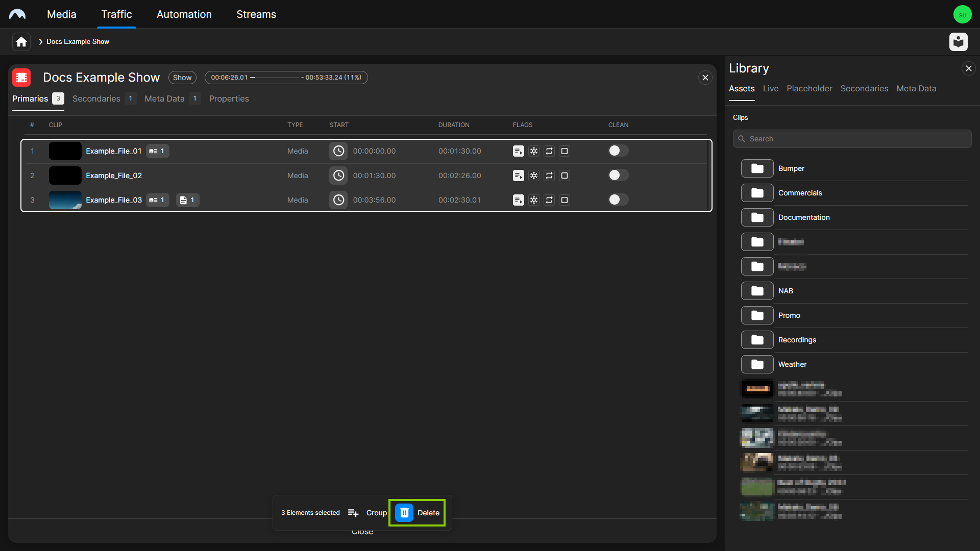The image size is (980, 551).
Task: Click the snowflake flag icon on Example_File_01
Action: [x=534, y=151]
